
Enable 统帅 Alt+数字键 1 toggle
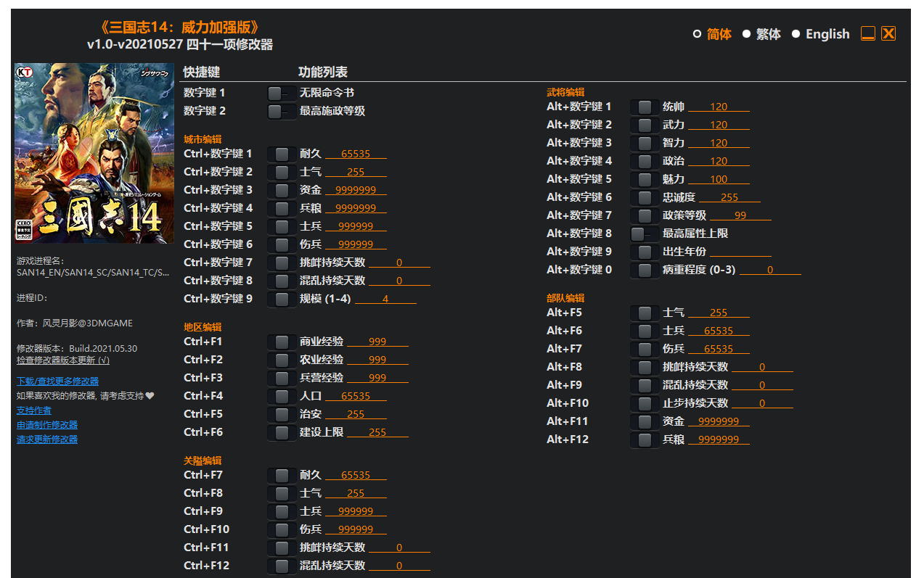645,107
